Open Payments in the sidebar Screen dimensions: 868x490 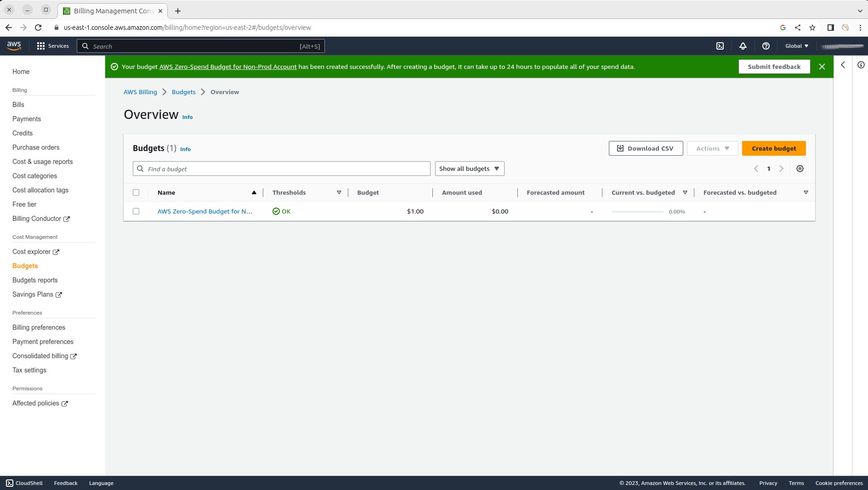[x=27, y=119]
